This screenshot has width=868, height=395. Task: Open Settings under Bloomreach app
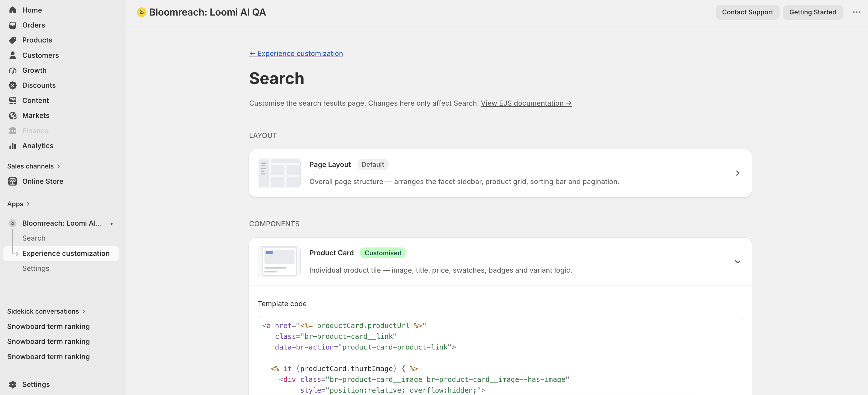pyautogui.click(x=36, y=268)
